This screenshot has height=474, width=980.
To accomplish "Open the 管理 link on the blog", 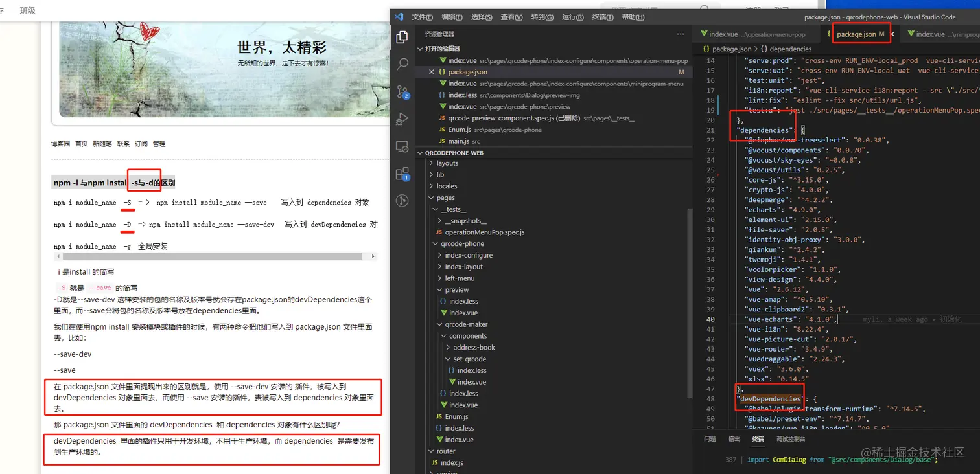I will point(159,144).
